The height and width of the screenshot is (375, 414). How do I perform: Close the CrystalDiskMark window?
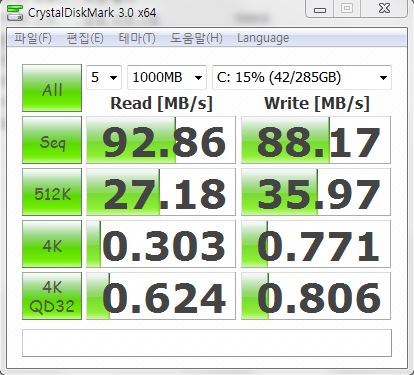click(x=384, y=9)
